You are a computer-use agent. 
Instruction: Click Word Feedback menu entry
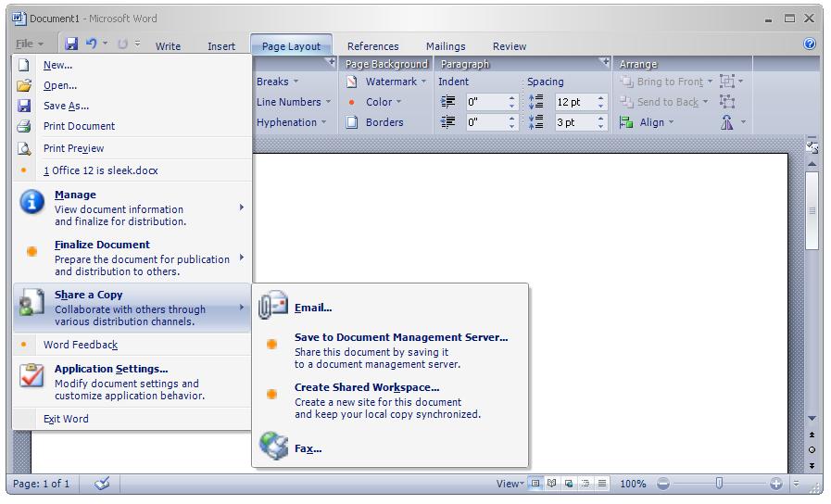click(x=132, y=345)
